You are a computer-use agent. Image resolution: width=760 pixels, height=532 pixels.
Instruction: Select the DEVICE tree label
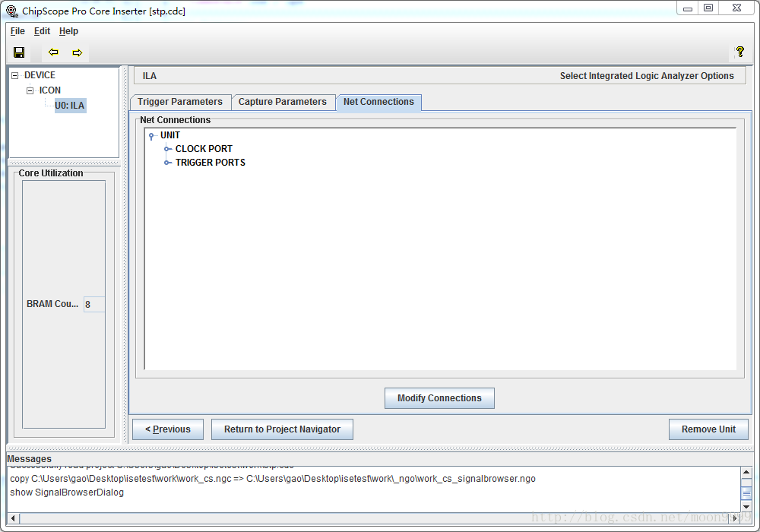click(40, 75)
